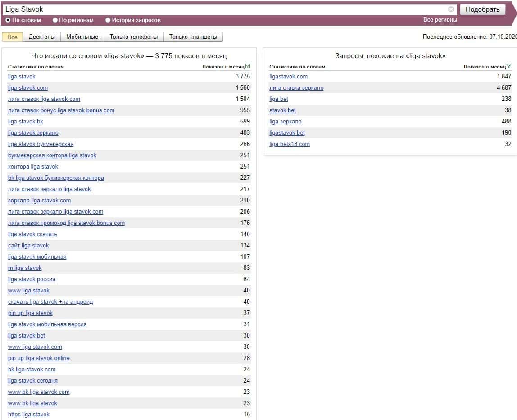Open the 'liga bets13 com' link
The width and height of the screenshot is (517, 420).
(x=289, y=144)
